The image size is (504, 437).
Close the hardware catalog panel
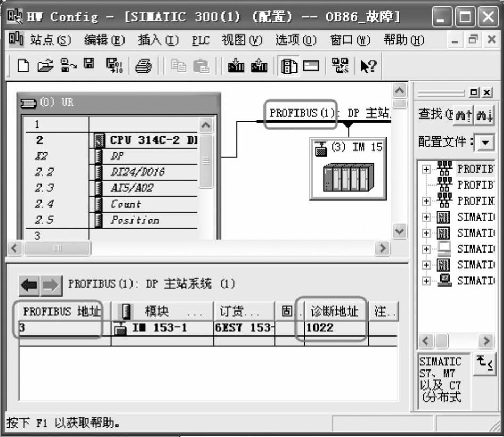tap(488, 93)
